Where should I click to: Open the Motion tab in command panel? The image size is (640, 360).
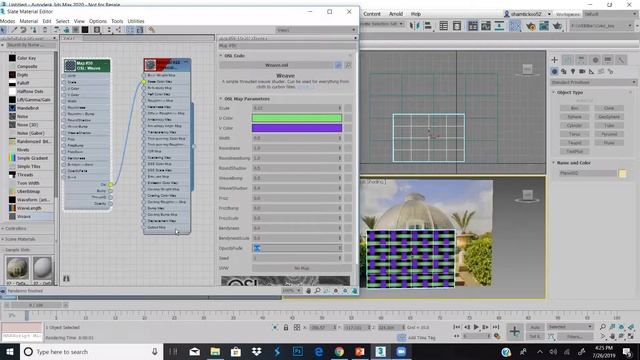[x=595, y=60]
